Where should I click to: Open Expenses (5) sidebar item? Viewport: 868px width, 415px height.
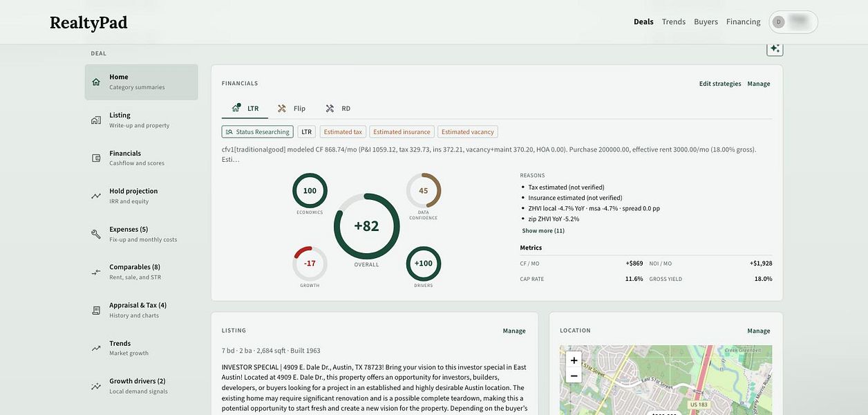(142, 234)
